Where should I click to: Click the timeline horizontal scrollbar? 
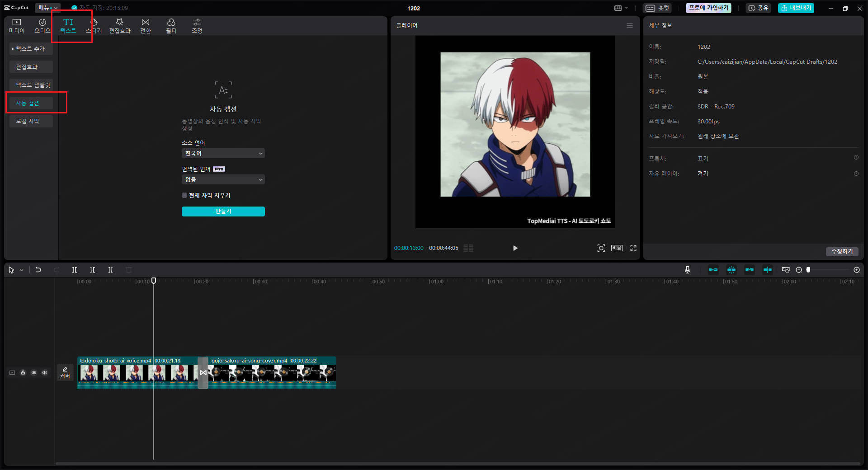(458, 464)
